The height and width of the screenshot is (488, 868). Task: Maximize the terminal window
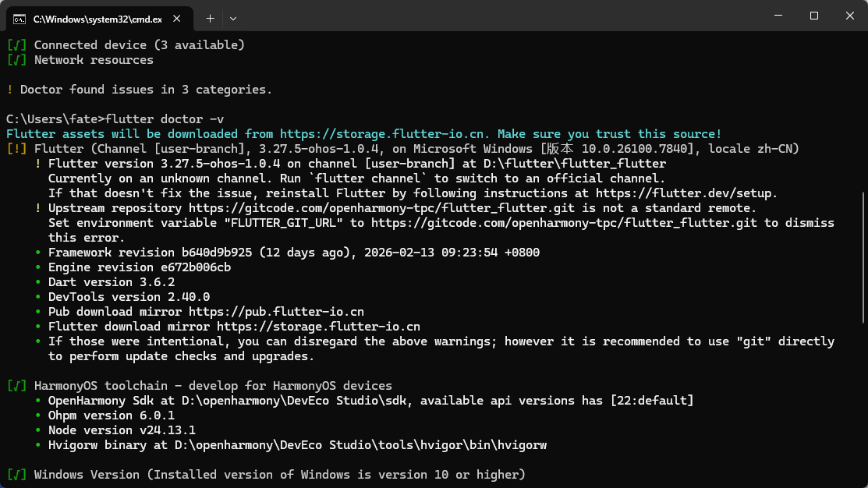(x=813, y=16)
